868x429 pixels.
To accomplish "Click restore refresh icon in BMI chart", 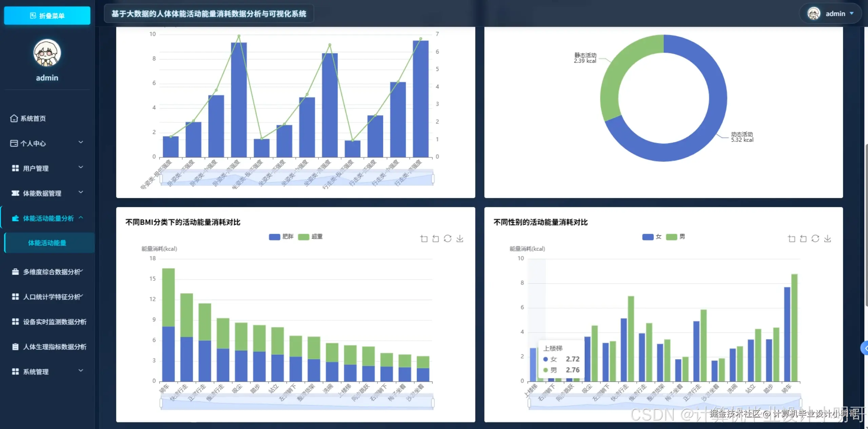I will click(448, 239).
